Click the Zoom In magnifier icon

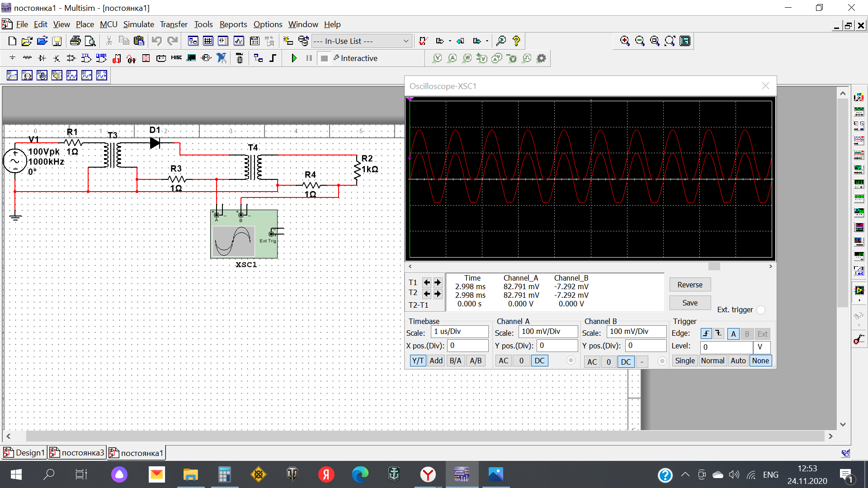click(625, 41)
